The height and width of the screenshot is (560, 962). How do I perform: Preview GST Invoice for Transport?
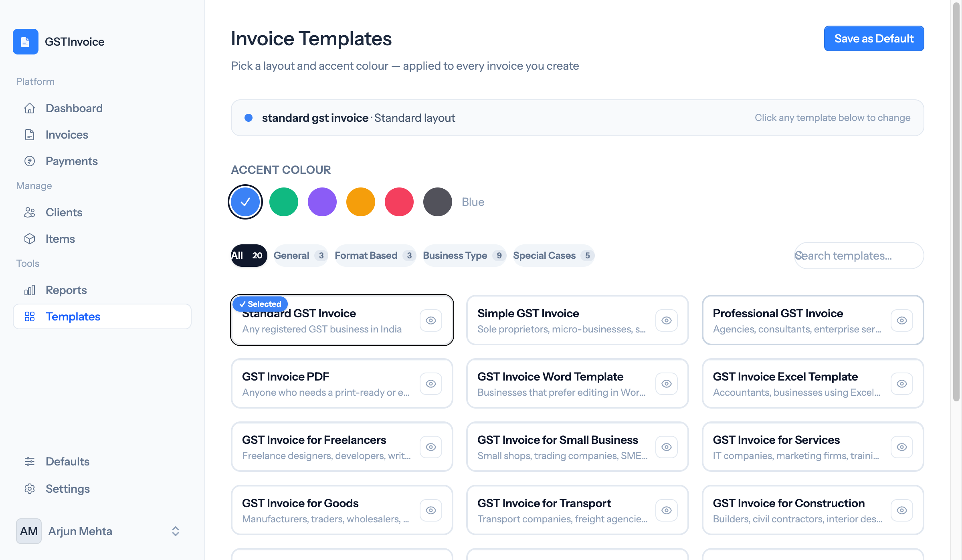667,510
